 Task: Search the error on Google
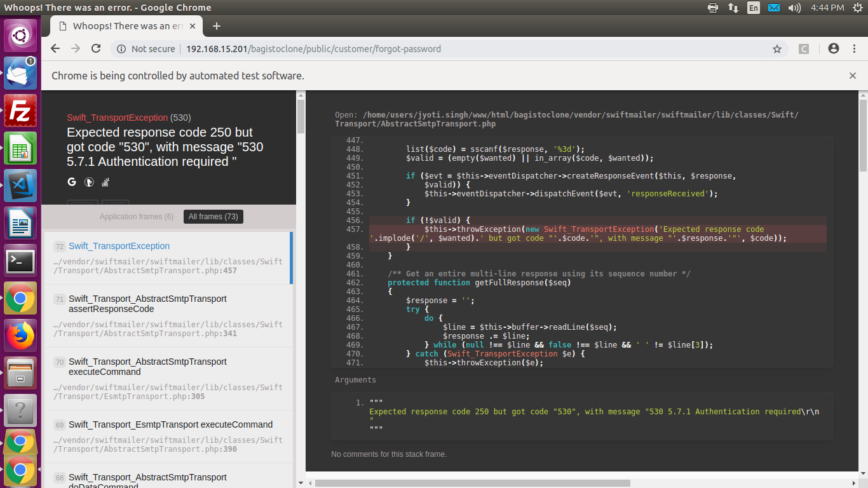71,182
